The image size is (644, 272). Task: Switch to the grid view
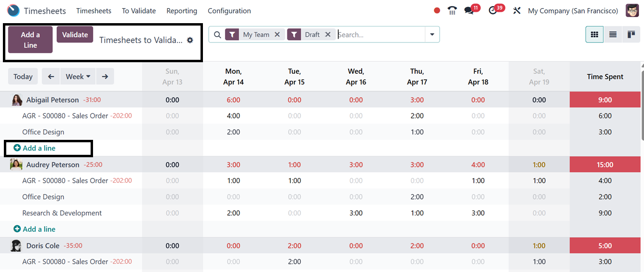(x=594, y=35)
